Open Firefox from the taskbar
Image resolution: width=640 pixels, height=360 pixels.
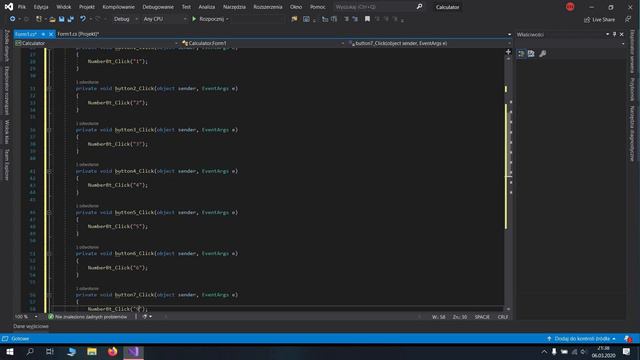(x=112, y=351)
